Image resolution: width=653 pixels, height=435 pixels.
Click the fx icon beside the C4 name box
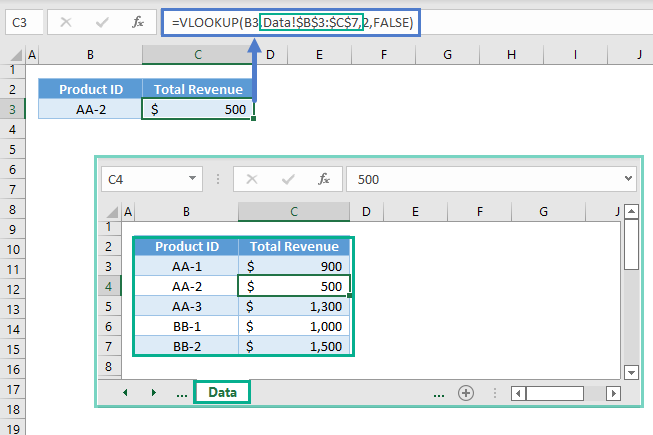click(x=323, y=179)
